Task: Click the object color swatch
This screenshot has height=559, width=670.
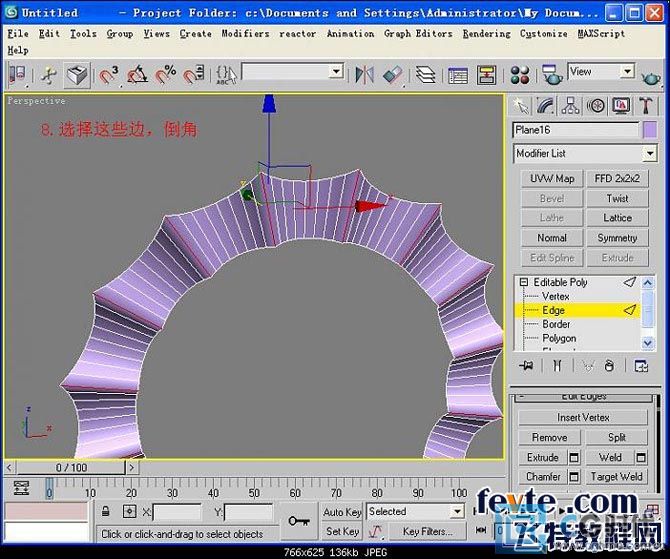Action: point(650,130)
